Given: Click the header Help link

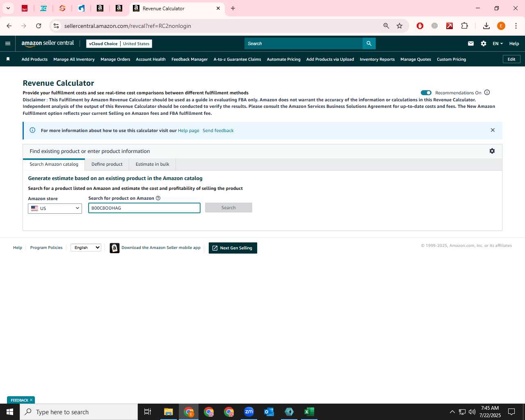Looking at the screenshot, I should point(514,43).
